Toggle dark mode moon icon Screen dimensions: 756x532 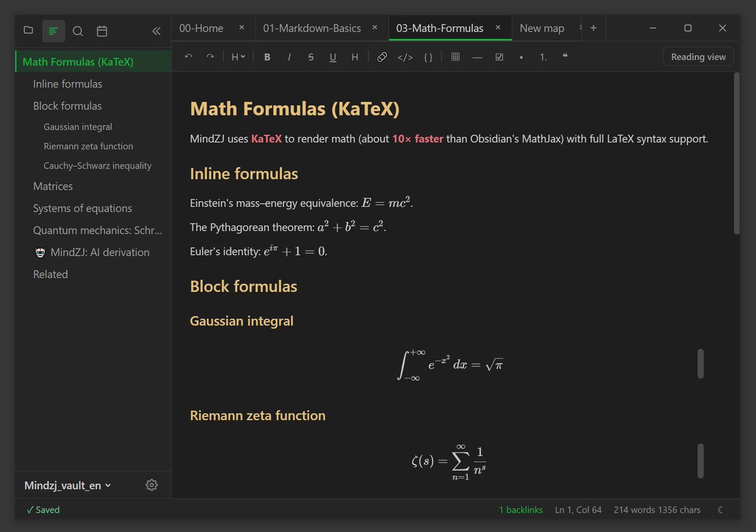(720, 510)
